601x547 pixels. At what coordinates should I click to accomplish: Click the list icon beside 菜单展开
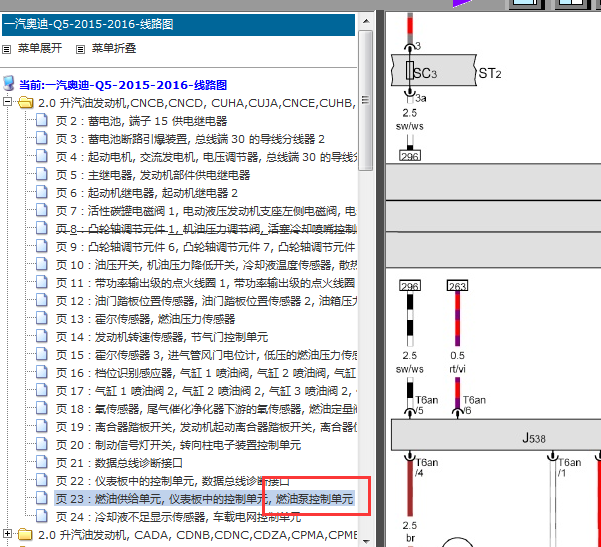tap(7, 49)
